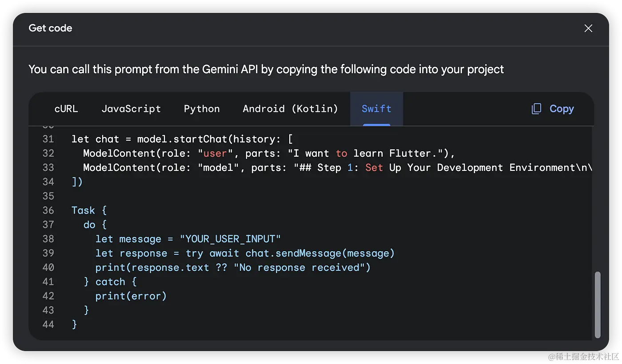Click the chat.sendMessage(message) line
The width and height of the screenshot is (622, 364).
245,253
